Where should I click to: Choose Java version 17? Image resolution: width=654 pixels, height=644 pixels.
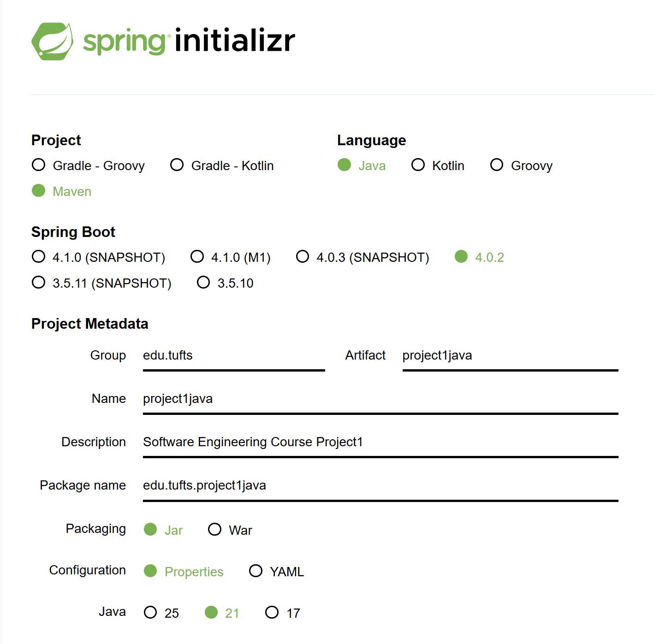(272, 613)
